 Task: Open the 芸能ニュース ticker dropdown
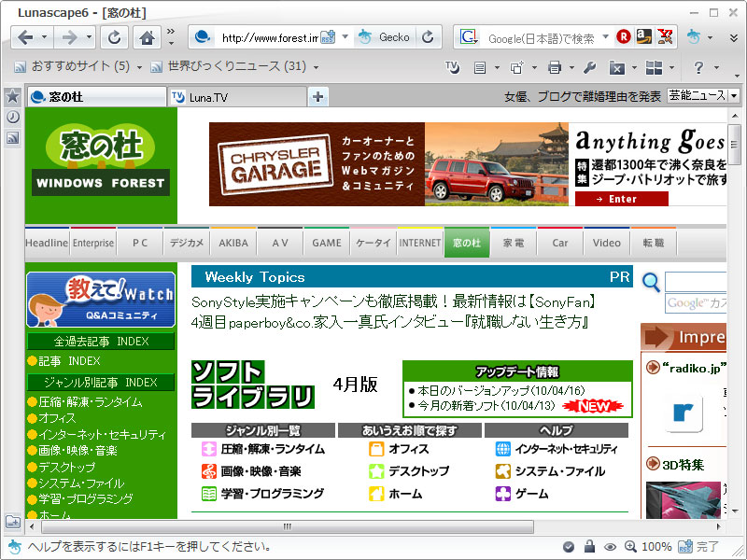734,96
